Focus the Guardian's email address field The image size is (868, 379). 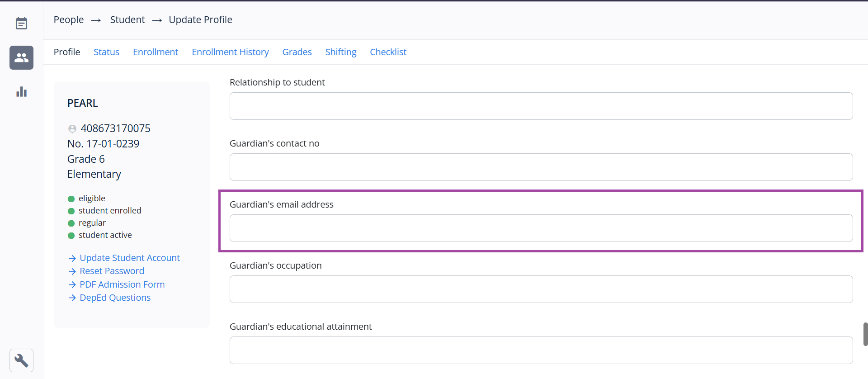[541, 228]
